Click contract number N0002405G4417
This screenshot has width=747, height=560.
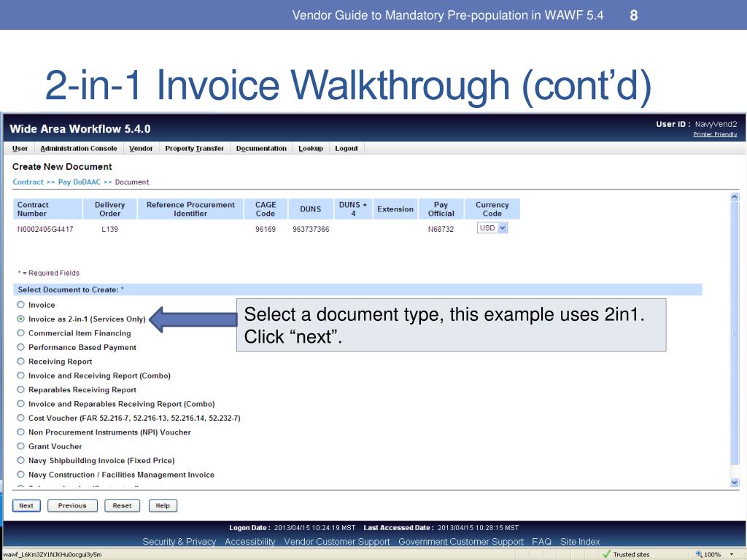45,229
